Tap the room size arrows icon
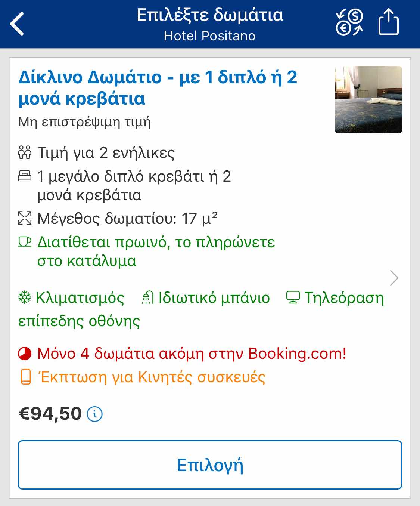Viewport: 420px width, 506px height. [x=25, y=218]
